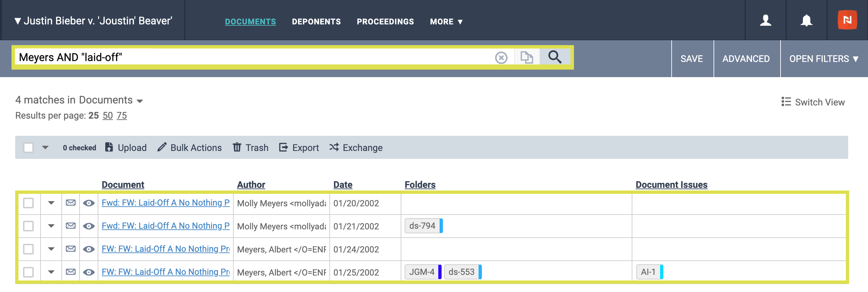Sort by Document Issues column header

pyautogui.click(x=671, y=185)
